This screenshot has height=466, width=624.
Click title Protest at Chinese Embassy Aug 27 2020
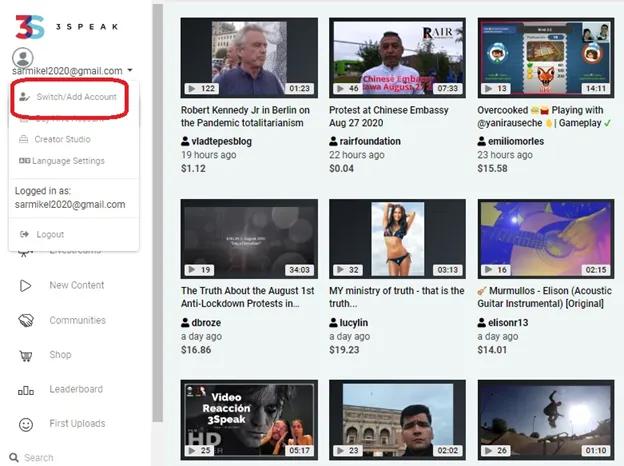[x=389, y=116]
